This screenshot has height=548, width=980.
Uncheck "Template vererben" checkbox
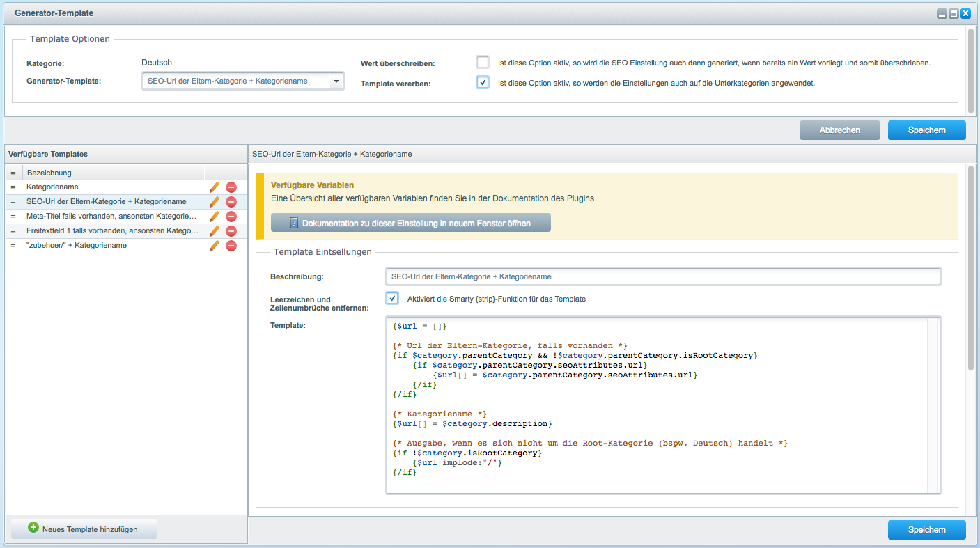[x=483, y=82]
